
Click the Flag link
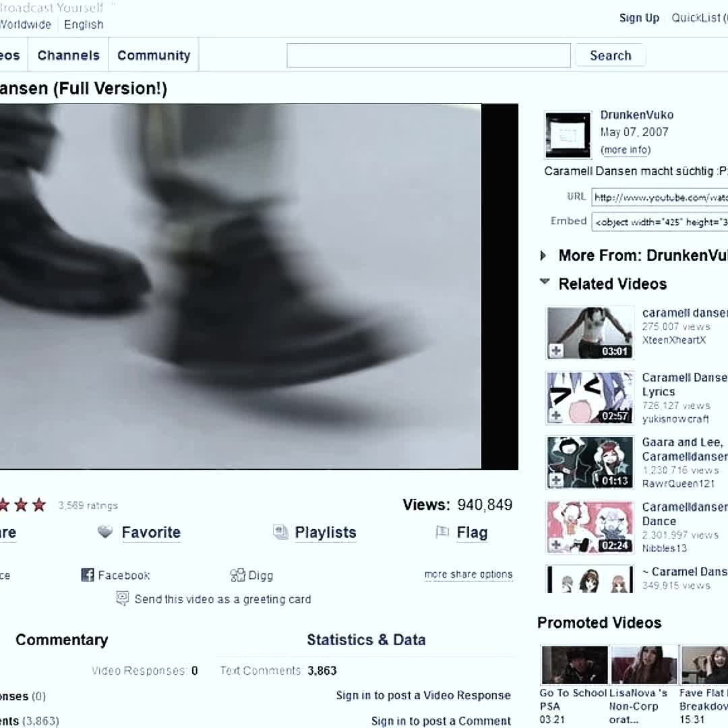[472, 532]
